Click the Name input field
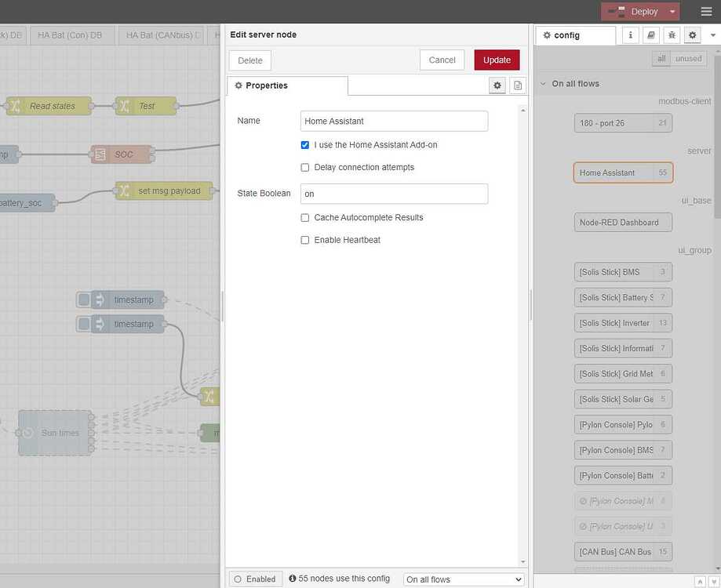Image resolution: width=721 pixels, height=588 pixels. pyautogui.click(x=394, y=121)
